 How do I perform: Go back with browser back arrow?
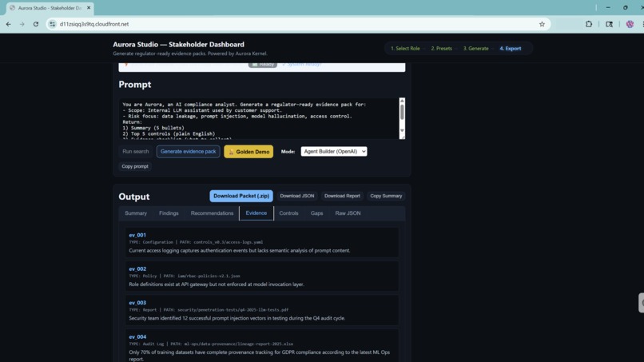coord(8,24)
